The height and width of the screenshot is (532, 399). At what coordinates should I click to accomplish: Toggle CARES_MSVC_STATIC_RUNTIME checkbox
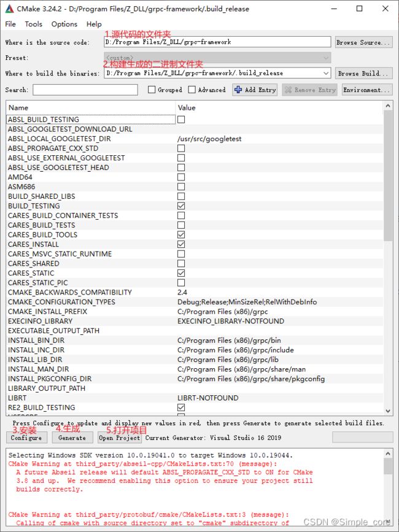pos(181,254)
